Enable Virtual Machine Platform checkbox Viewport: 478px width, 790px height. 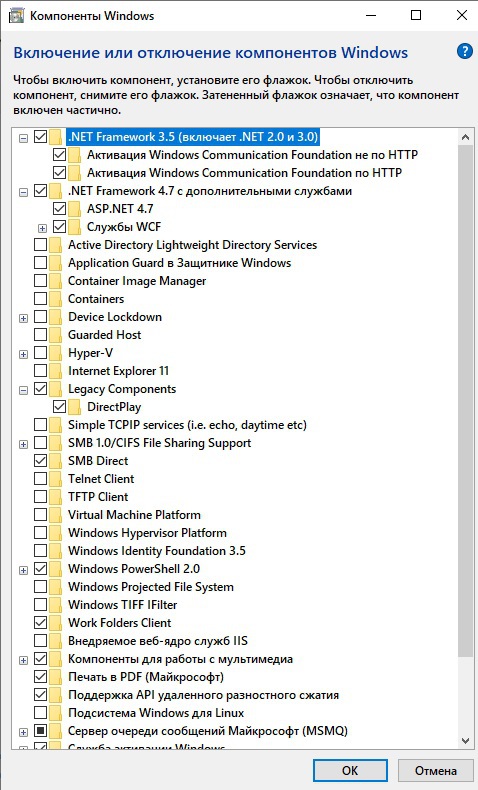(40, 515)
